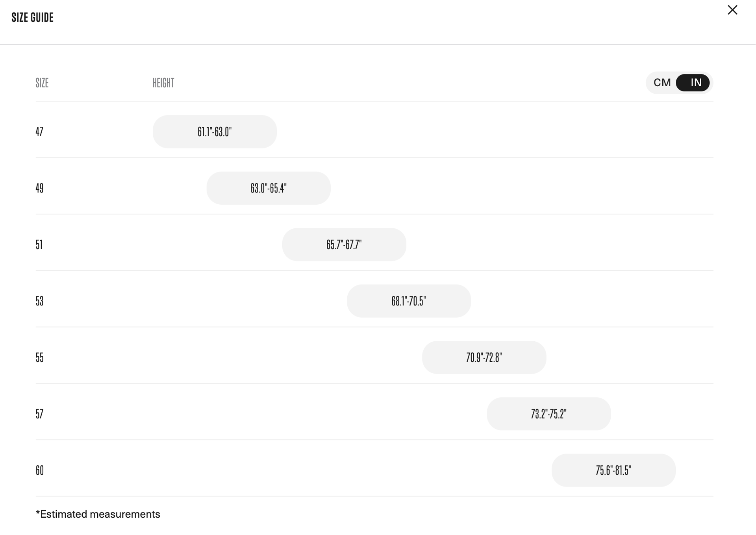Click the 61.1"-63.0" height range pill

(x=215, y=131)
